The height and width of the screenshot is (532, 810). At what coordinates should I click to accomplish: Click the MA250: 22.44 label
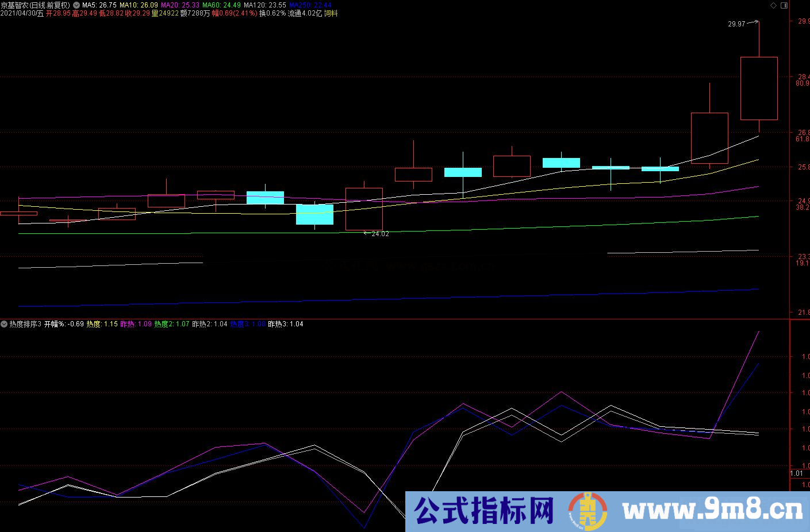pyautogui.click(x=310, y=5)
